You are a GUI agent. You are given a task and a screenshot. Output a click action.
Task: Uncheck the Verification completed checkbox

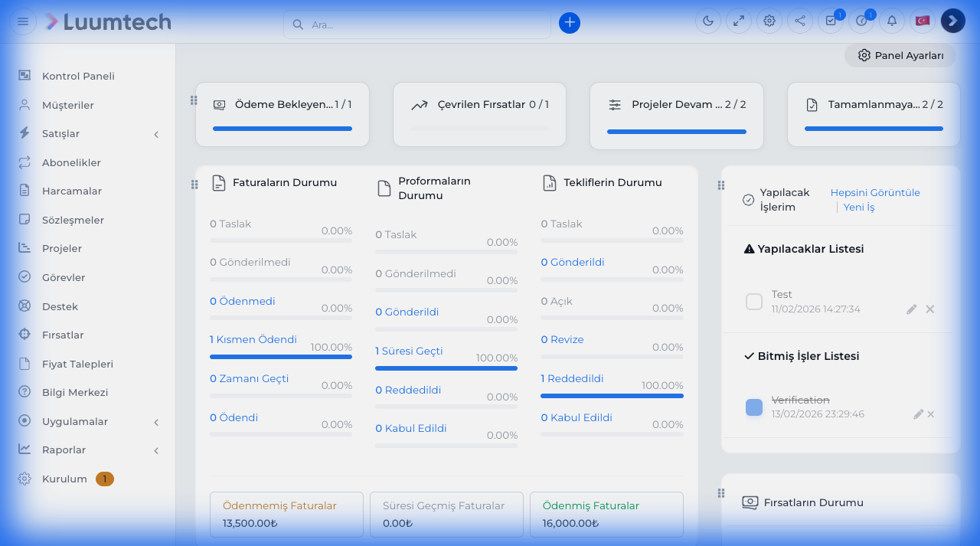point(754,407)
